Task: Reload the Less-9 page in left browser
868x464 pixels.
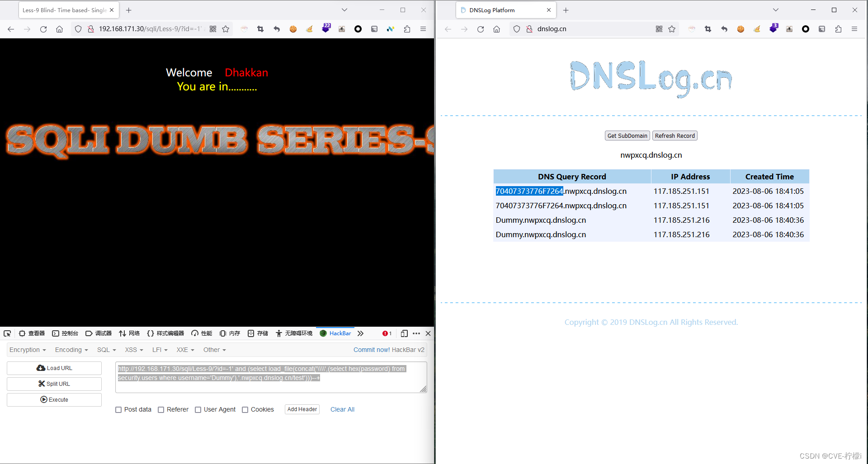Action: pos(43,29)
